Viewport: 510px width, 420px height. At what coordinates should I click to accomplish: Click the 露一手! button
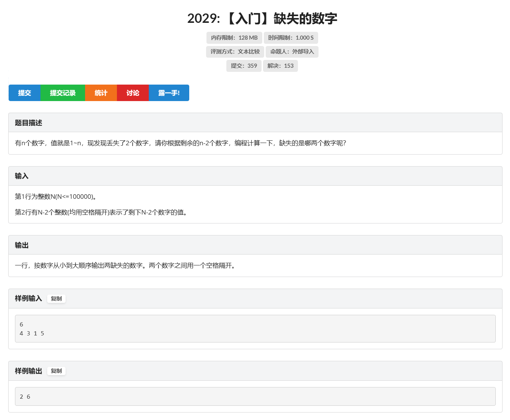(169, 93)
